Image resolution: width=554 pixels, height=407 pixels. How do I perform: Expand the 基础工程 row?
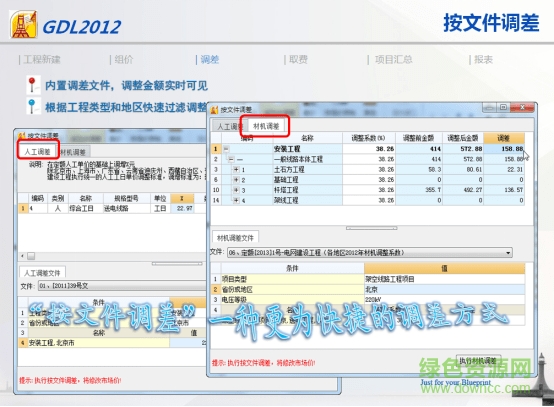pyautogui.click(x=236, y=180)
